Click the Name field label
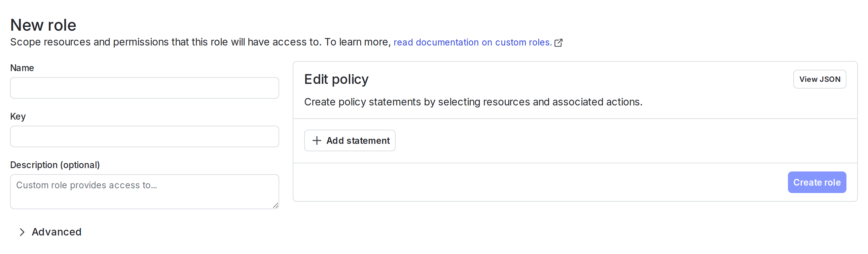Viewport: 868px width, 254px height. coord(22,68)
